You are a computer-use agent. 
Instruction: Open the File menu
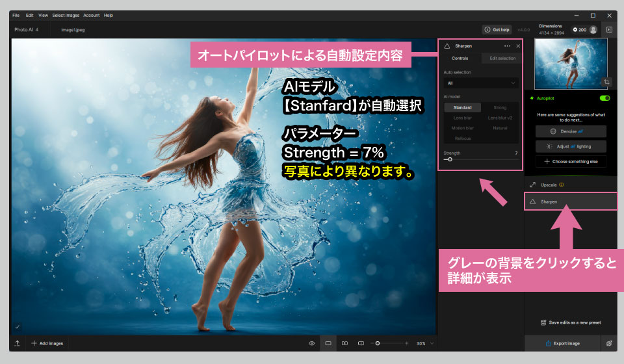pos(16,16)
